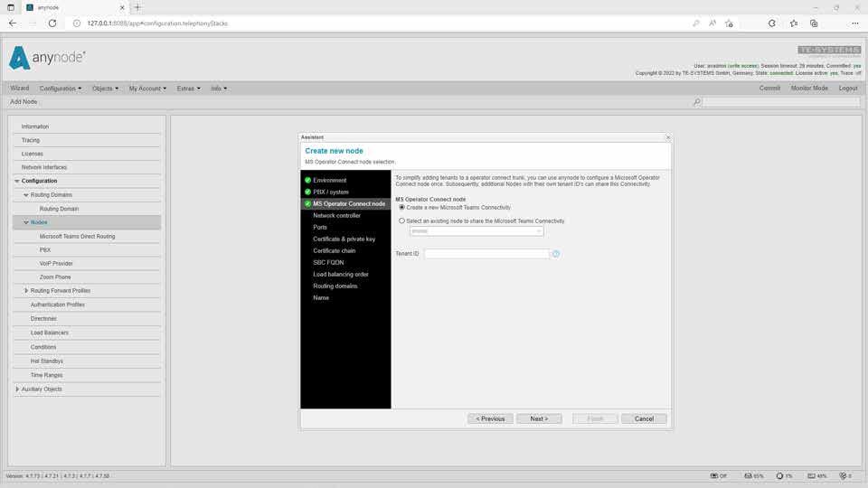The width and height of the screenshot is (868, 488).
Task: Open the Configuration menu
Action: [x=60, y=89]
